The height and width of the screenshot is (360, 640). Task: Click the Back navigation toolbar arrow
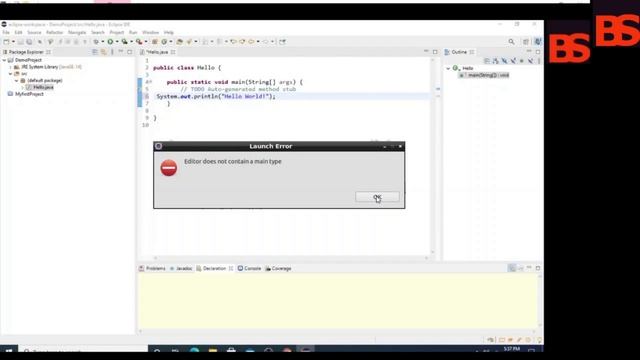tap(251, 42)
